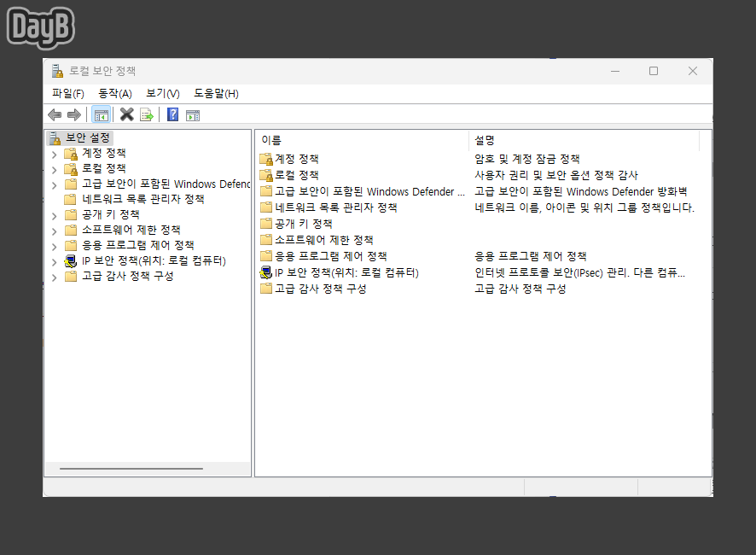Select 공개 키 정책 label in tree

(x=110, y=215)
